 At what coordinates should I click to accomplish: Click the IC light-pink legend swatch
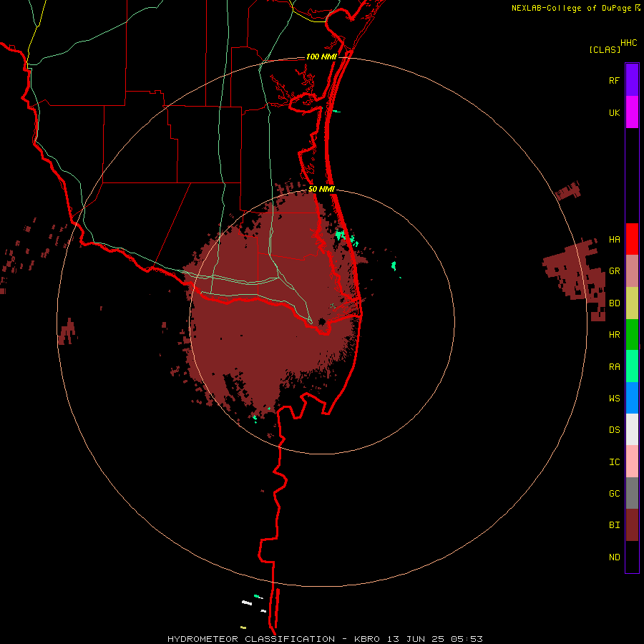pos(632,462)
